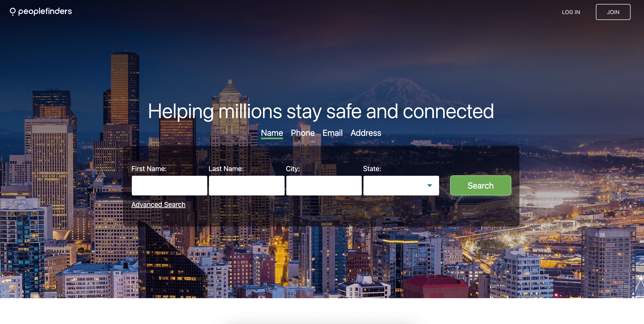
Task: Click the State dropdown arrow
Action: 429,186
